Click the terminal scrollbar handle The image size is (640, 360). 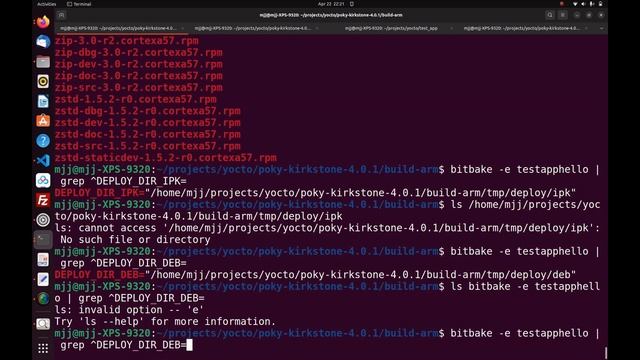606,353
